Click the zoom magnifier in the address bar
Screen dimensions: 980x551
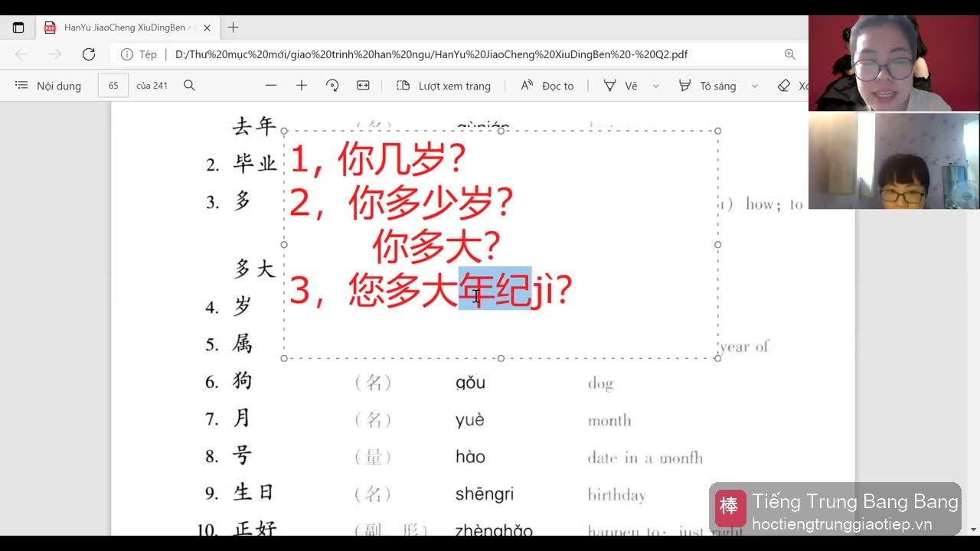(790, 54)
